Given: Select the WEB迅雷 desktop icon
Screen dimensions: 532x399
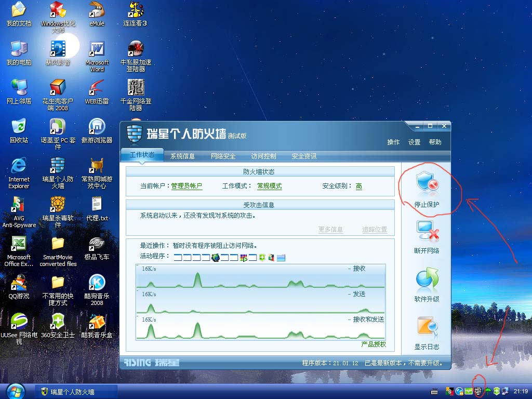Looking at the screenshot, I should pos(97,91).
